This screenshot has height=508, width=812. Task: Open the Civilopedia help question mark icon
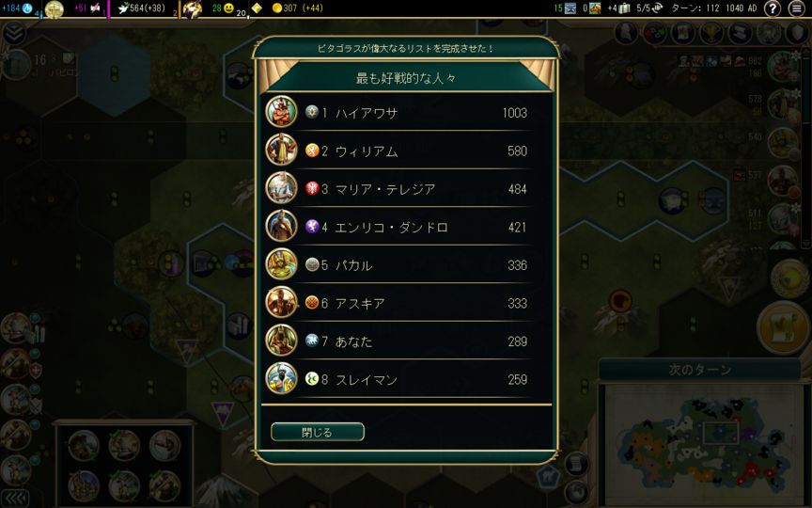pos(773,8)
